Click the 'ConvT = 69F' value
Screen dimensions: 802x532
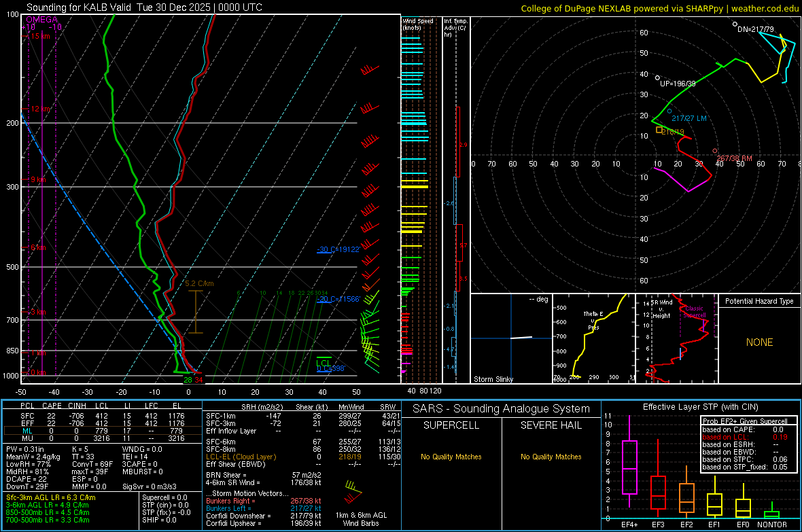[92, 465]
